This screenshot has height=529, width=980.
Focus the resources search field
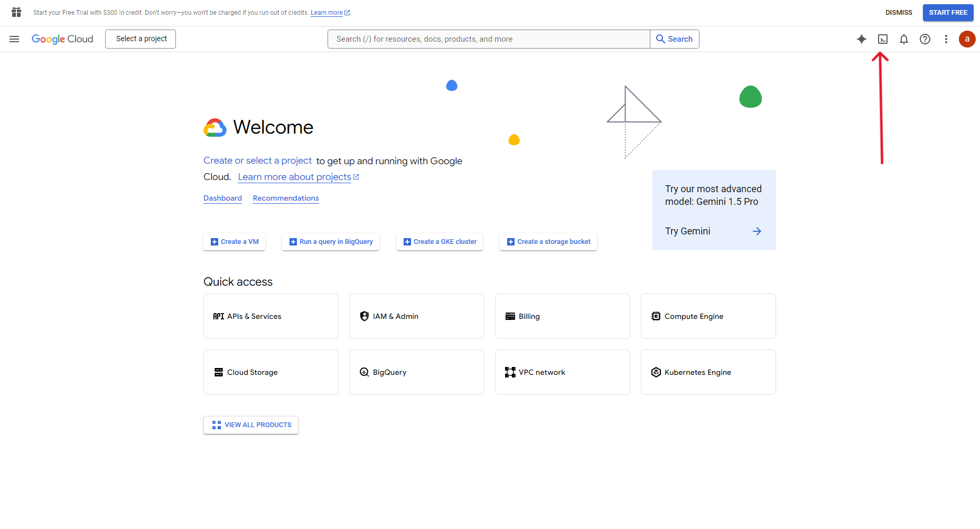489,39
